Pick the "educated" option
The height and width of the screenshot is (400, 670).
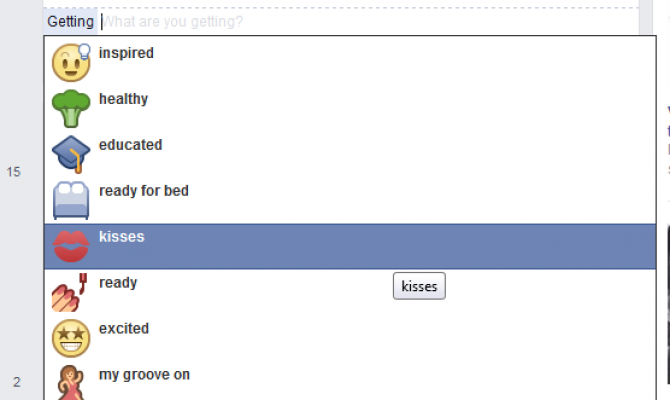pos(130,145)
